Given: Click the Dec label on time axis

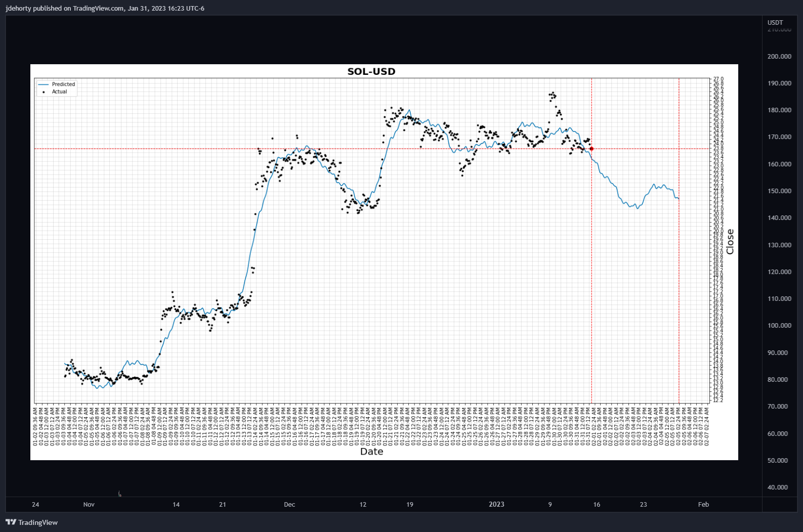Looking at the screenshot, I should tap(289, 504).
